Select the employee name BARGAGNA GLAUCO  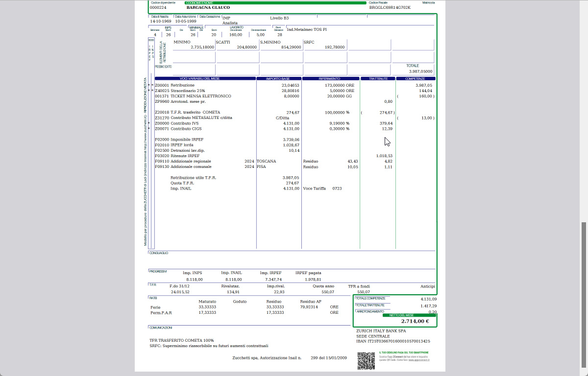pyautogui.click(x=208, y=7)
